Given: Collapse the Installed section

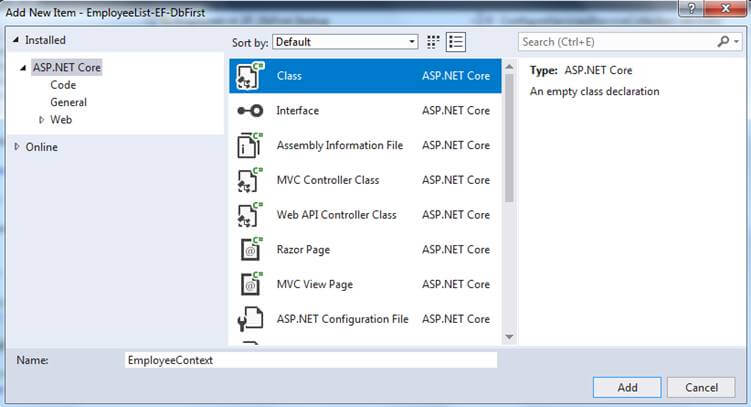Looking at the screenshot, I should pos(16,40).
